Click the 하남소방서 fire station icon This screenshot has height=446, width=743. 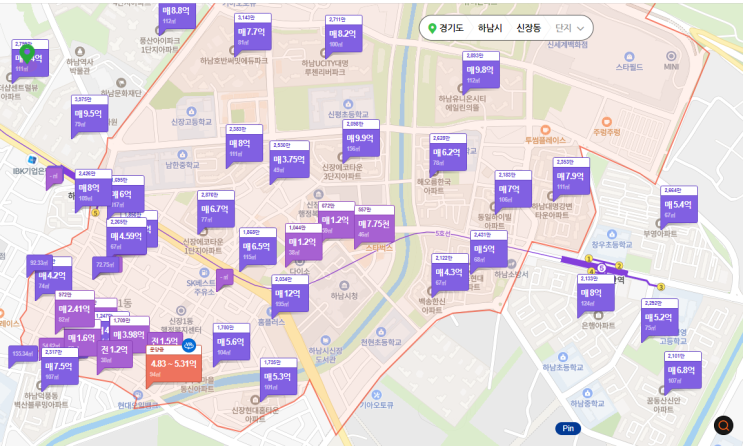(x=511, y=264)
